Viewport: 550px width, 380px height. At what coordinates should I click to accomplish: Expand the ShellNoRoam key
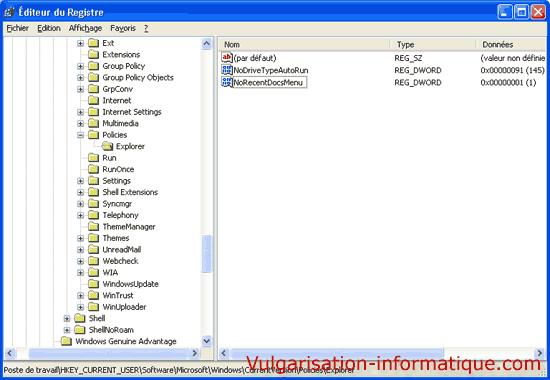tap(67, 330)
